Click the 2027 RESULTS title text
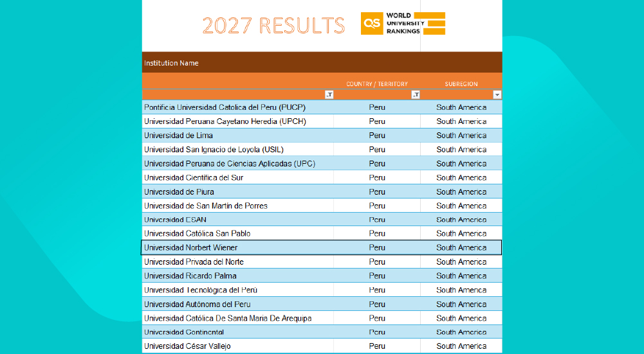The image size is (644, 354). (273, 26)
